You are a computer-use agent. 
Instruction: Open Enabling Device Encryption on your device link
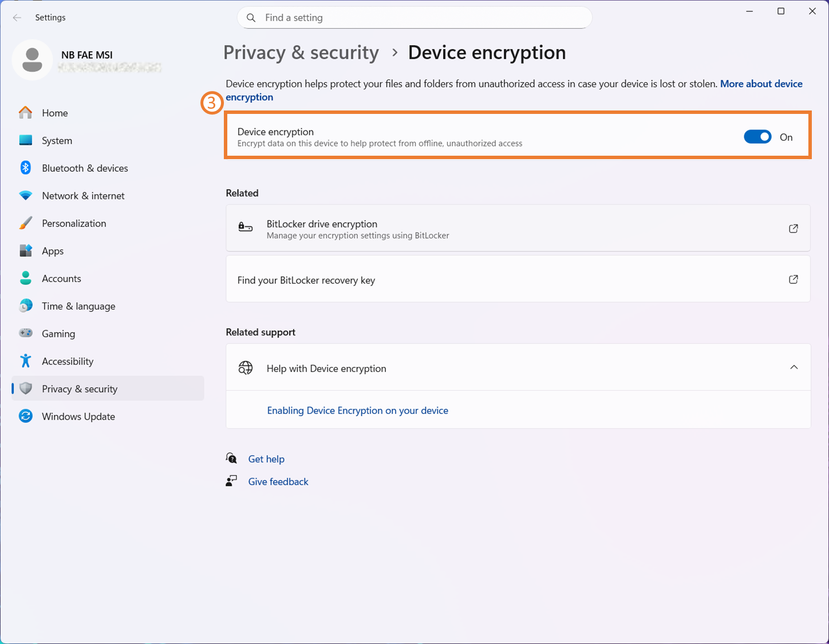pos(357,410)
